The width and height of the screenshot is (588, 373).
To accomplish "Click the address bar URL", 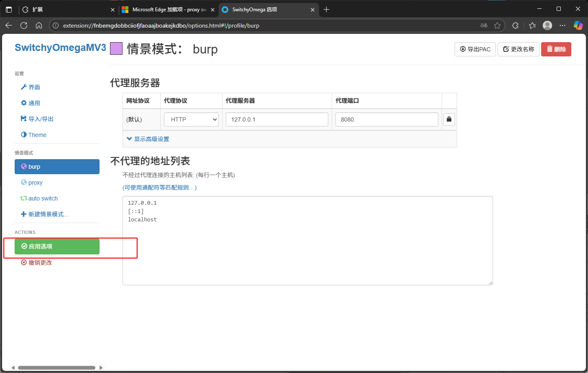I will [x=161, y=25].
